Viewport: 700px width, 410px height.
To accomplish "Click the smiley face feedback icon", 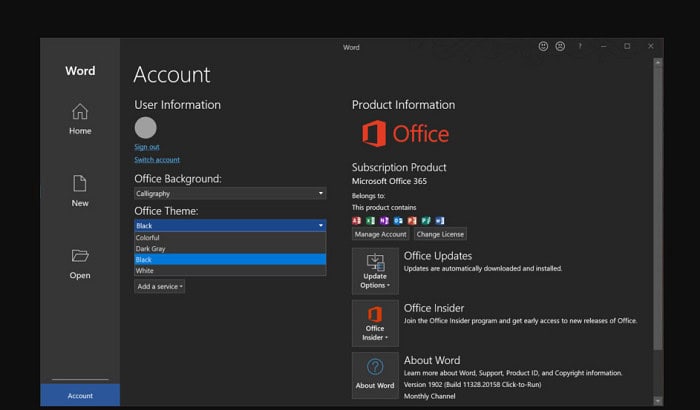I will 543,46.
